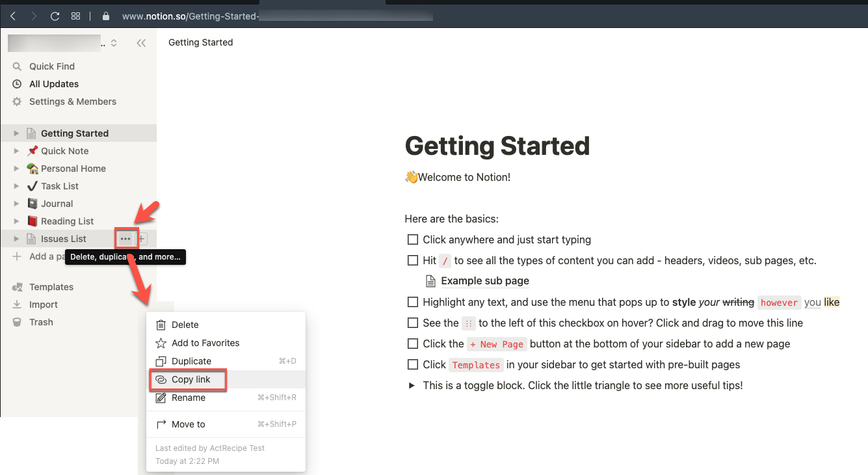The image size is (868, 475).
Task: Open the Issues List more options (...) button
Action: coord(125,239)
